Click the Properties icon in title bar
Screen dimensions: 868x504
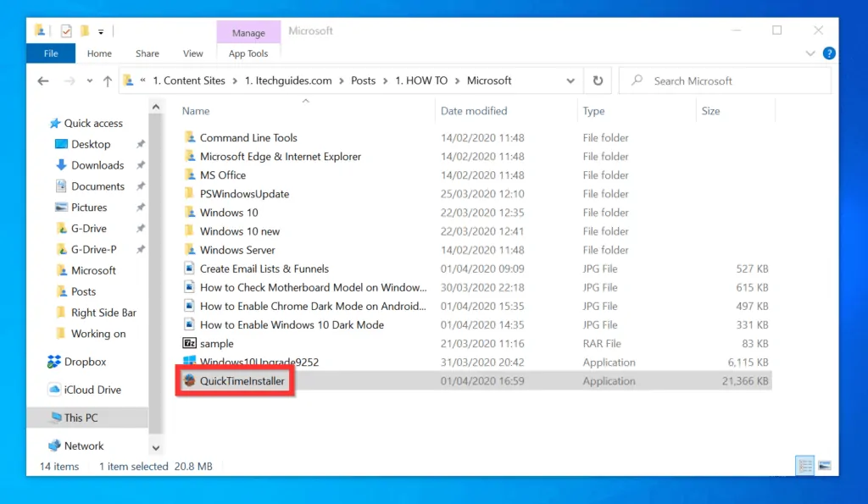pyautogui.click(x=66, y=31)
